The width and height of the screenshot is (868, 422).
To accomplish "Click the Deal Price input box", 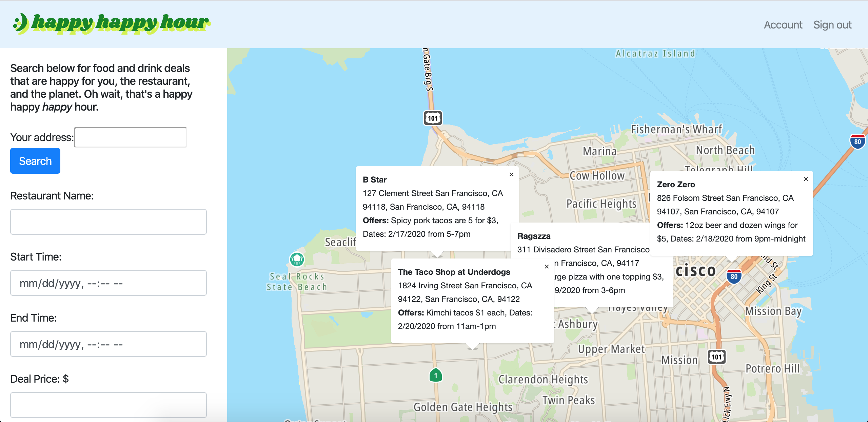I will tap(108, 405).
